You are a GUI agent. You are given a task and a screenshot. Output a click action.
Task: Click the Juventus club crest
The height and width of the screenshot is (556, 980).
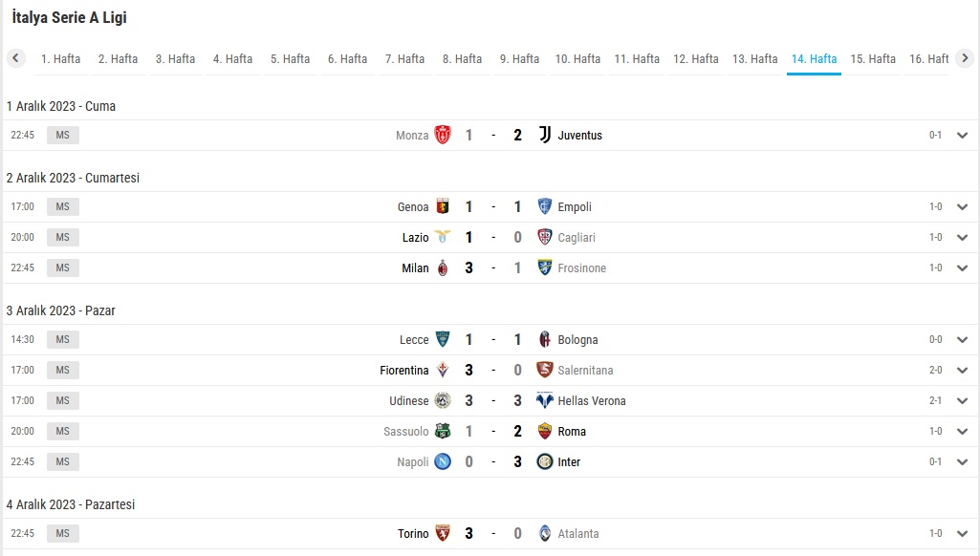pos(545,135)
